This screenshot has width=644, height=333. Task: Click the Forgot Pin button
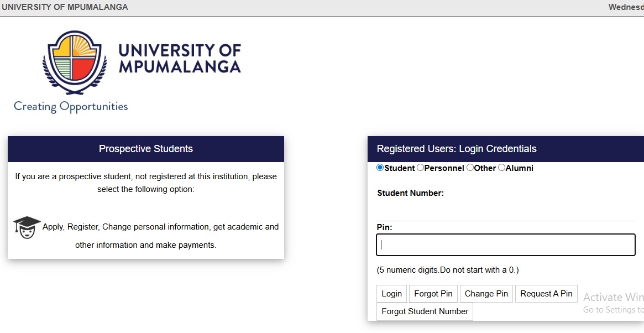433,294
